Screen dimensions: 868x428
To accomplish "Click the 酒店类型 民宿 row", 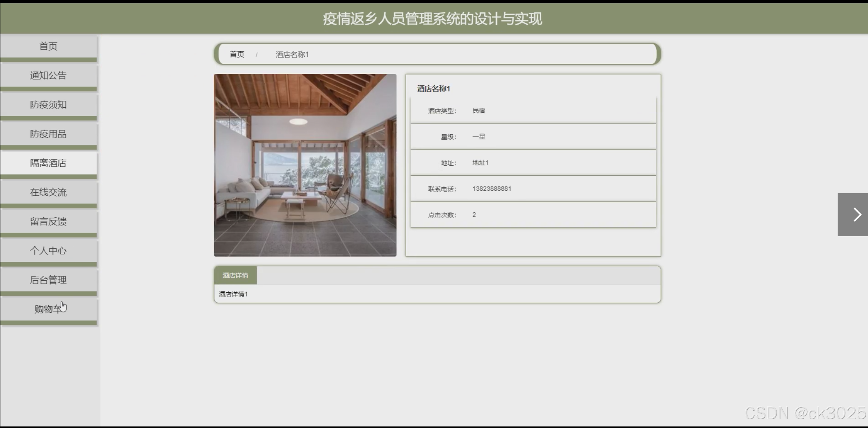I will (533, 111).
